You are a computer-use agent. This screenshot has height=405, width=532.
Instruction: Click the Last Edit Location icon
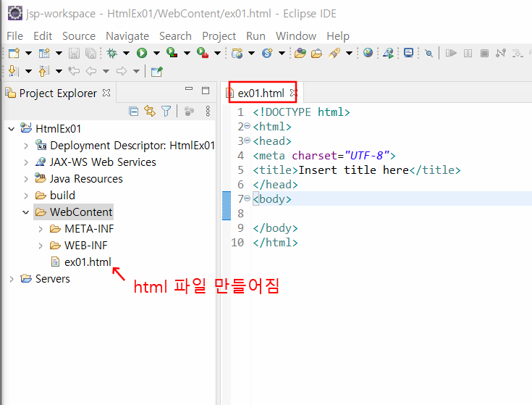tap(74, 71)
